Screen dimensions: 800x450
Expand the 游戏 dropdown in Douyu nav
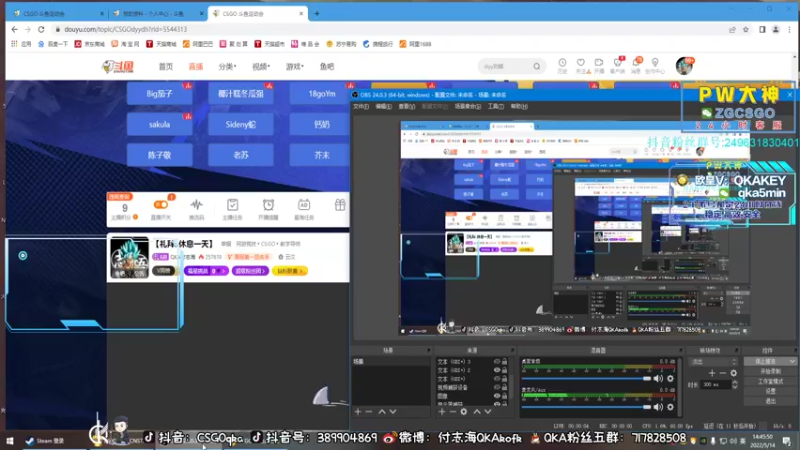tap(294, 66)
